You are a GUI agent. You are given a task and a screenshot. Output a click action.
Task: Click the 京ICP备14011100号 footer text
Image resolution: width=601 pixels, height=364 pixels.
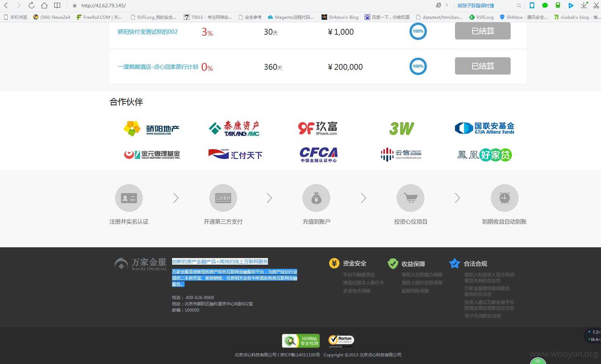pos(300,355)
